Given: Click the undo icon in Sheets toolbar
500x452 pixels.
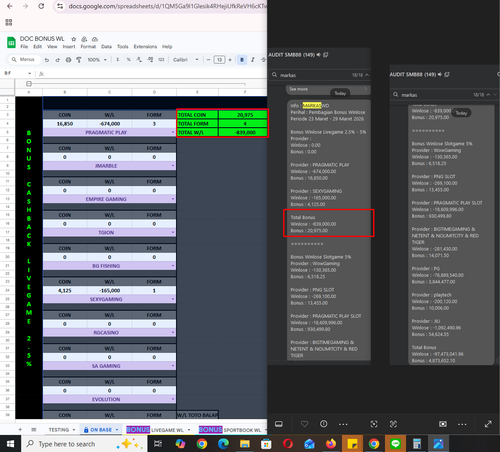Looking at the screenshot, I should point(47,60).
